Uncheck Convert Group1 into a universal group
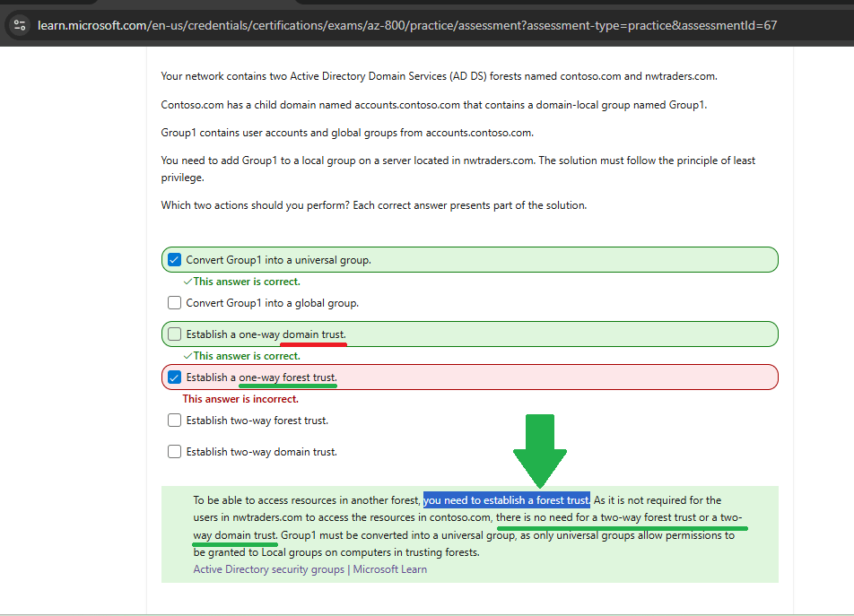854x616 pixels. 174,259
